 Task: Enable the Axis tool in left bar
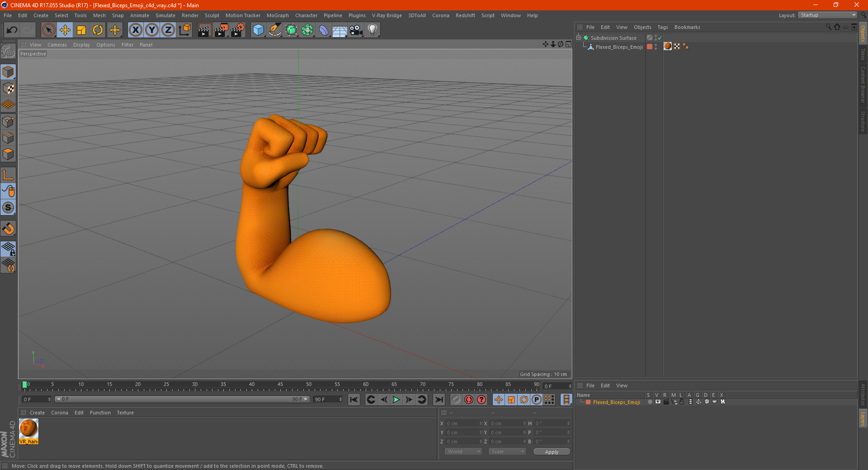click(8, 175)
